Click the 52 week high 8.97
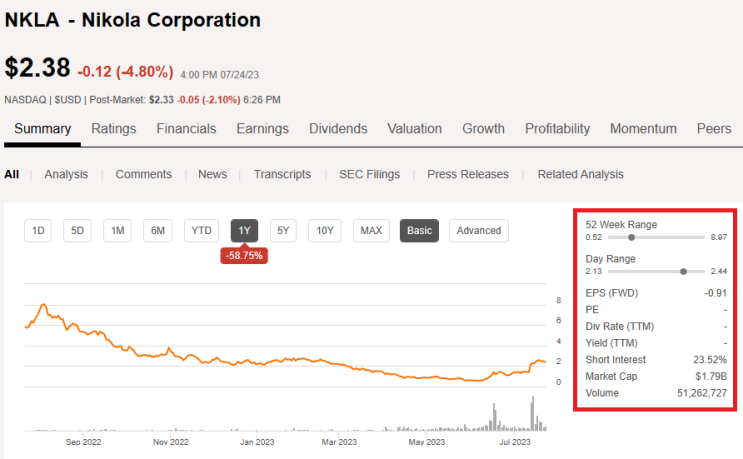Viewport: 743px width, 459px height. [x=718, y=237]
